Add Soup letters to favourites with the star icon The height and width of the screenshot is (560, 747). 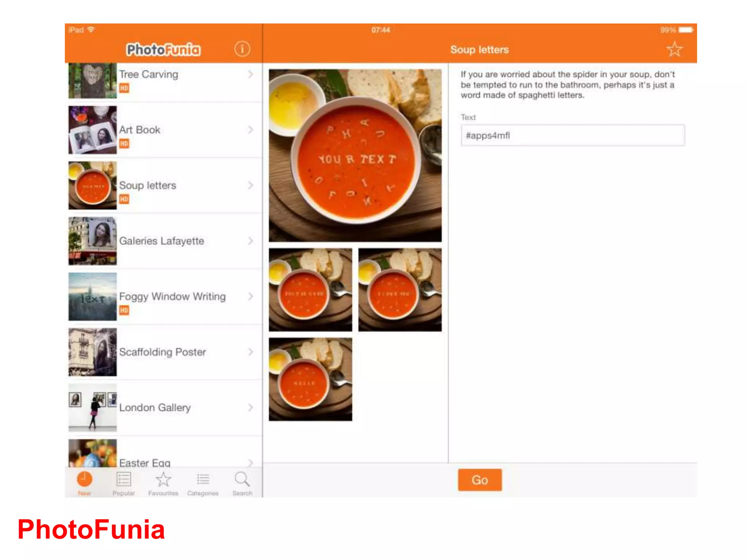coord(674,49)
